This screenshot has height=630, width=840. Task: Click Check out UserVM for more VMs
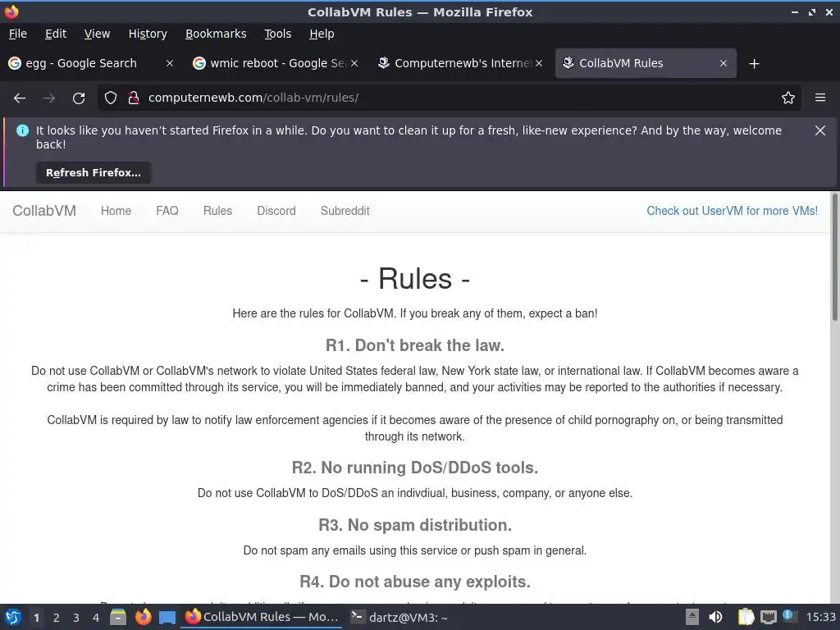point(732,211)
